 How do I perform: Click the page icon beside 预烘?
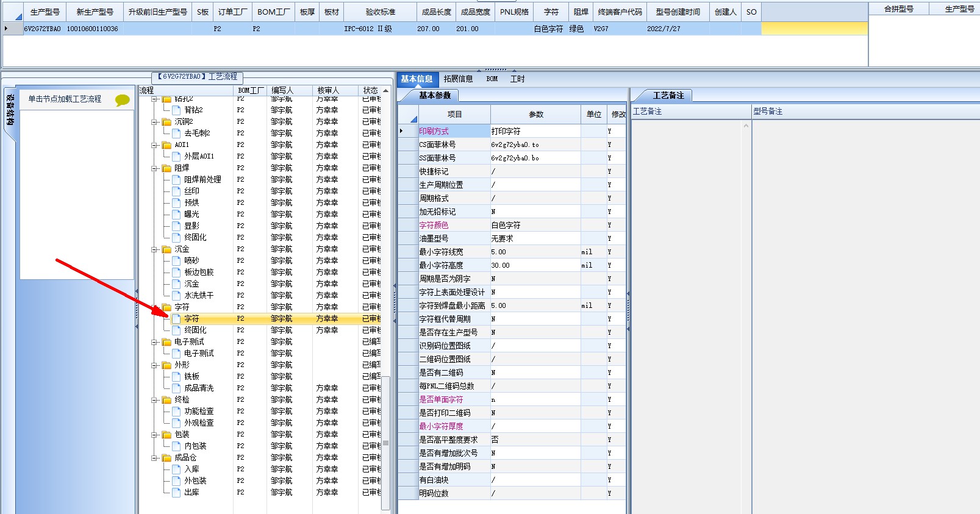coord(177,203)
